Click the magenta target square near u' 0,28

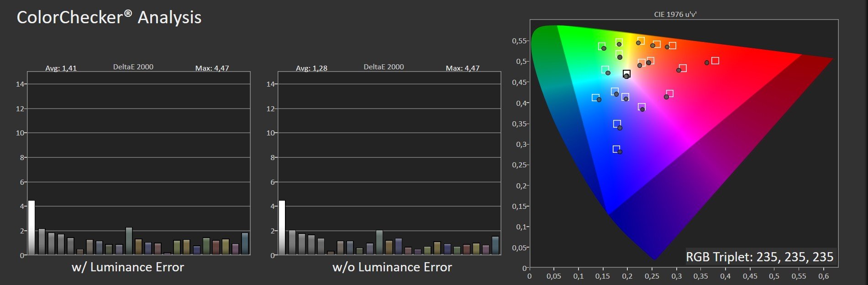[670, 93]
